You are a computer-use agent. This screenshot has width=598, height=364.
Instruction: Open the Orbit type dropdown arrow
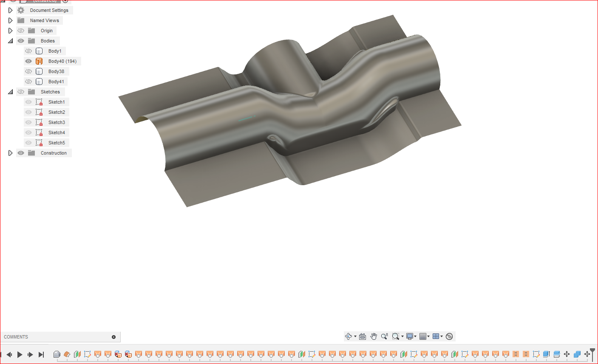[355, 336]
